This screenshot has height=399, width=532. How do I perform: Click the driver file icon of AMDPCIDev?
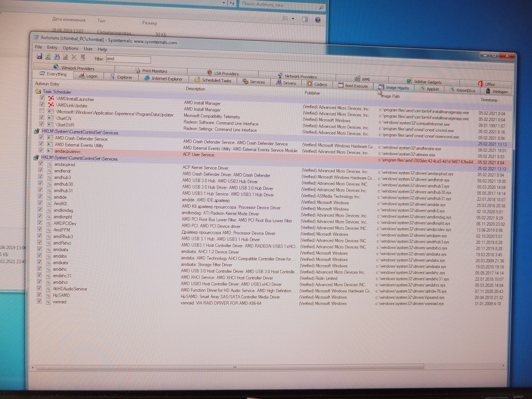[x=49, y=223]
